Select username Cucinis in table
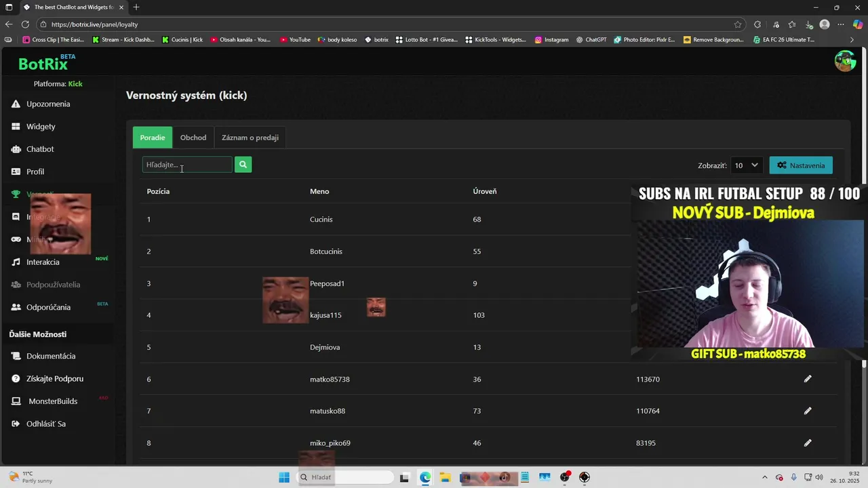Viewport: 868px width, 488px height. tap(321, 219)
